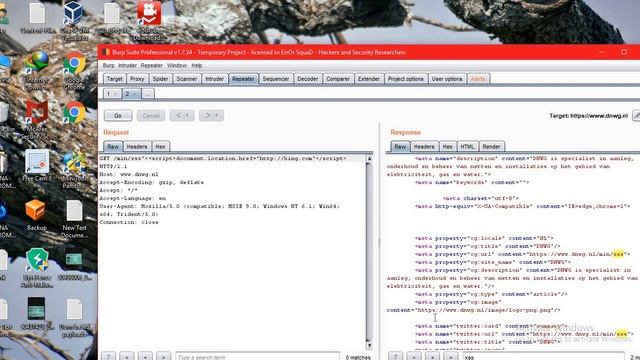Select Response HTML view tab
Viewport: 640px width, 360px height.
(467, 147)
